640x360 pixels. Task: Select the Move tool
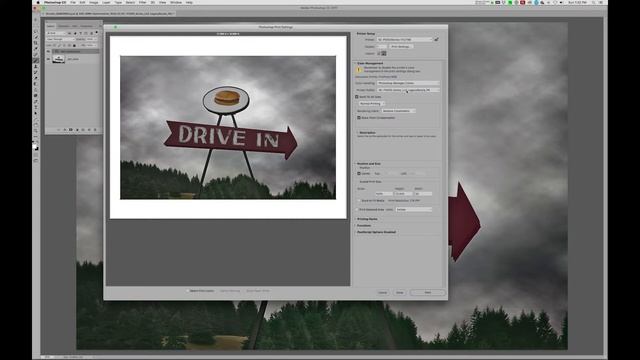tap(36, 20)
